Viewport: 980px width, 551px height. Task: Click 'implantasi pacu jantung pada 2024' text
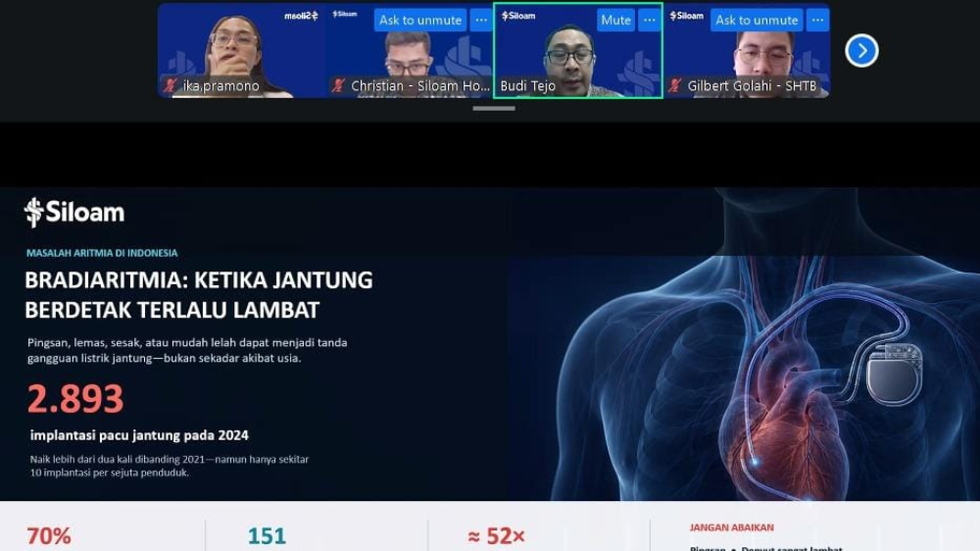tap(139, 435)
